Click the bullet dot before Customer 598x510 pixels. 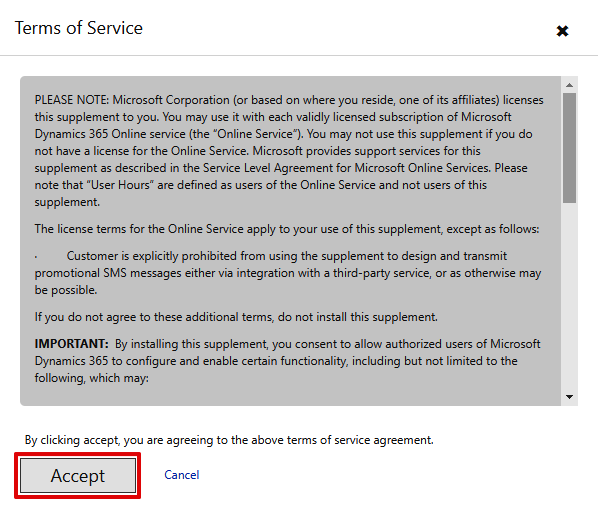[36, 257]
